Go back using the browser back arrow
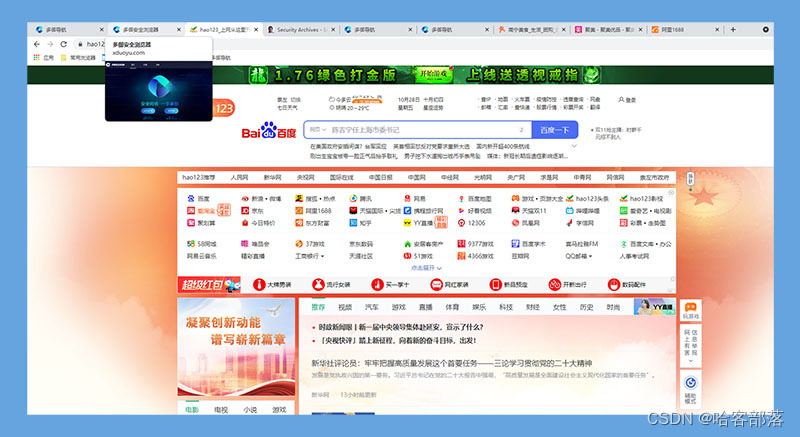 (37, 44)
